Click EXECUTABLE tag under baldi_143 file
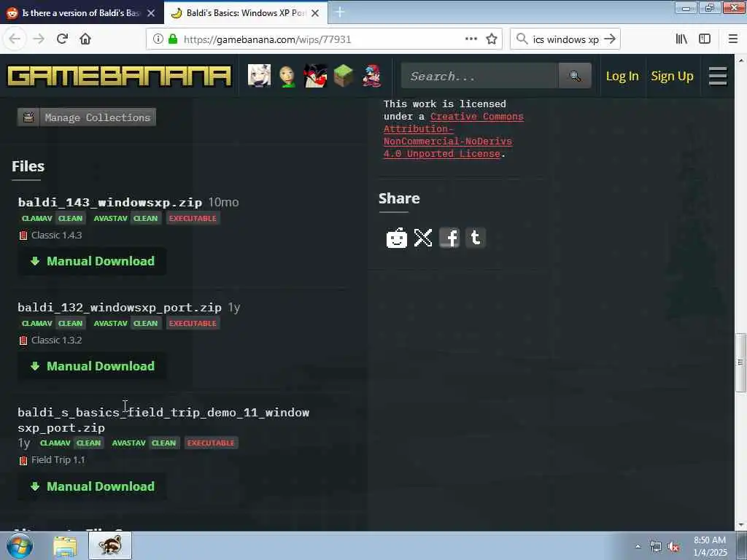 193,219
